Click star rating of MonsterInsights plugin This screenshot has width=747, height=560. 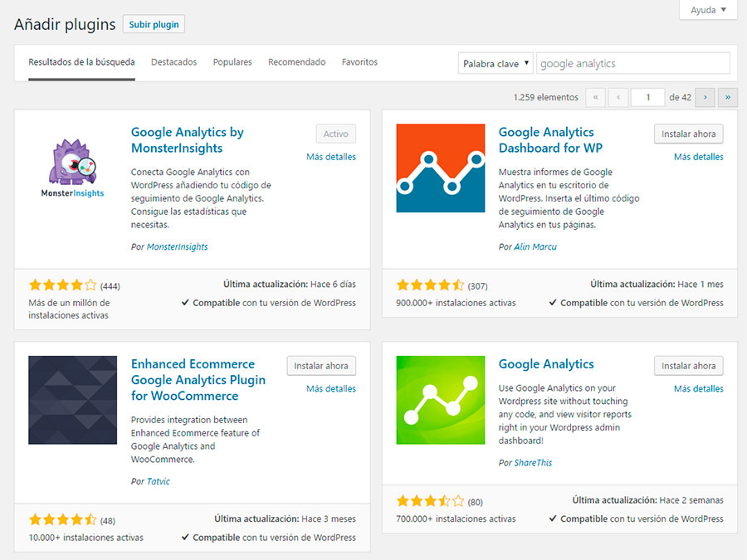[x=63, y=286]
